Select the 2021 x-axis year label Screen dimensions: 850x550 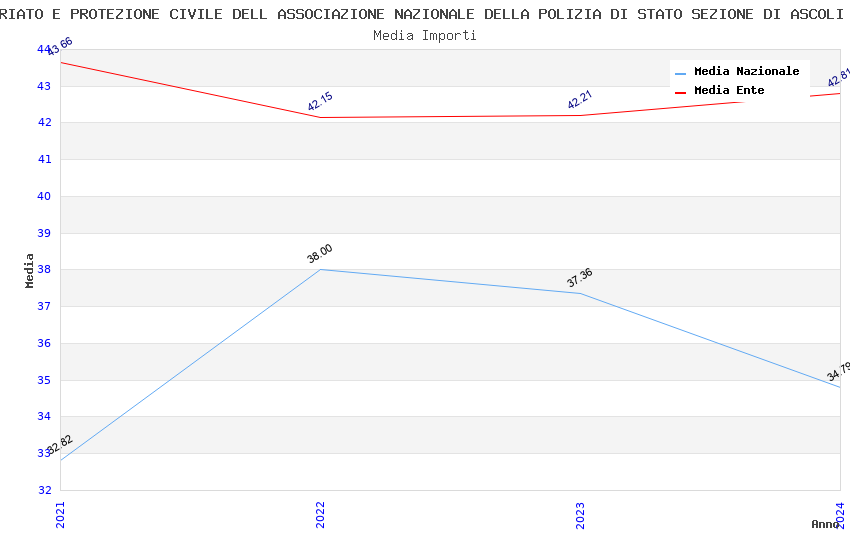coord(60,514)
